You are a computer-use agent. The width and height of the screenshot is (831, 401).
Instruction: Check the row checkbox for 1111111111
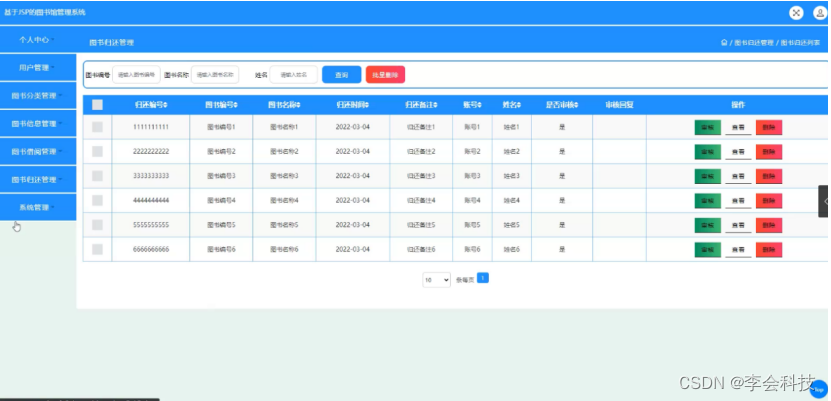coord(98,127)
